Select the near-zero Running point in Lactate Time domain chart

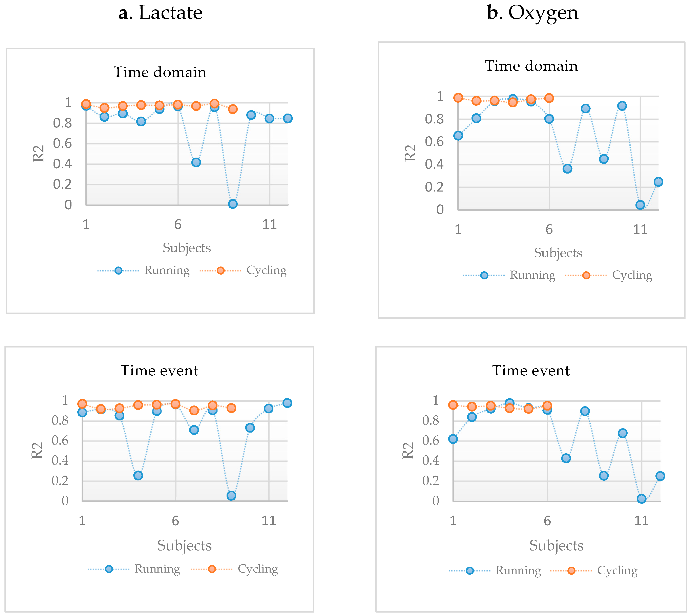point(233,204)
